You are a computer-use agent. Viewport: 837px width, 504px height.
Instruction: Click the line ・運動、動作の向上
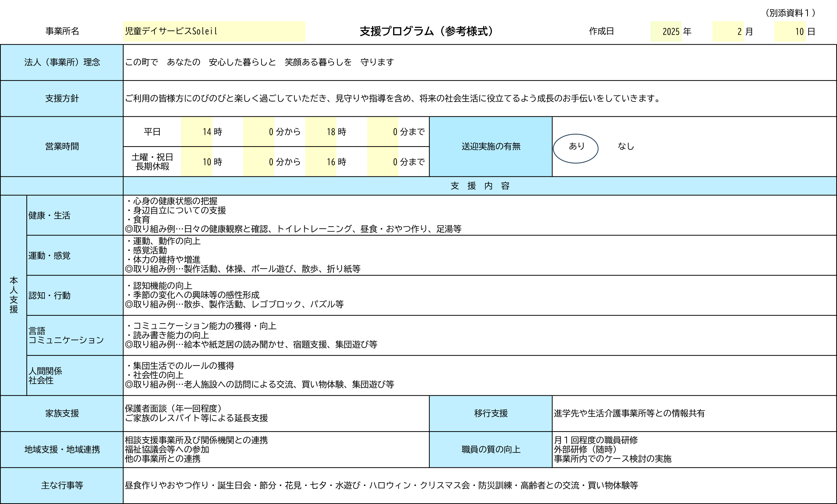[163, 241]
